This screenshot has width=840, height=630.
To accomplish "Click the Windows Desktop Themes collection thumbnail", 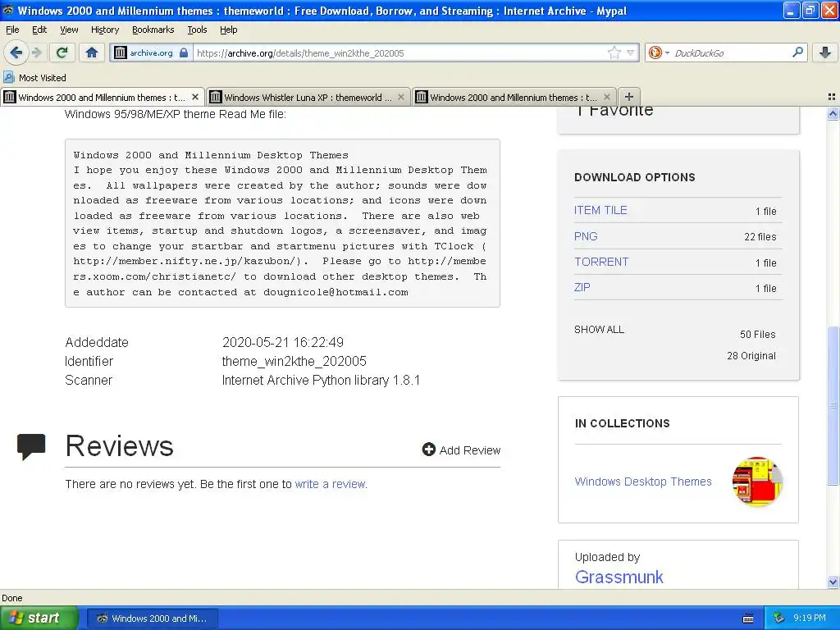I will (757, 481).
